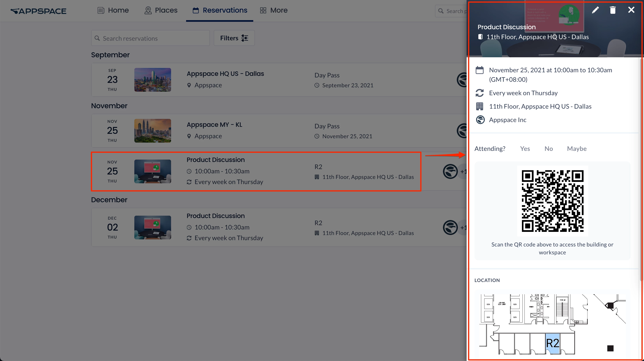Click the QR code image
This screenshot has height=361, width=644.
coord(552,201)
